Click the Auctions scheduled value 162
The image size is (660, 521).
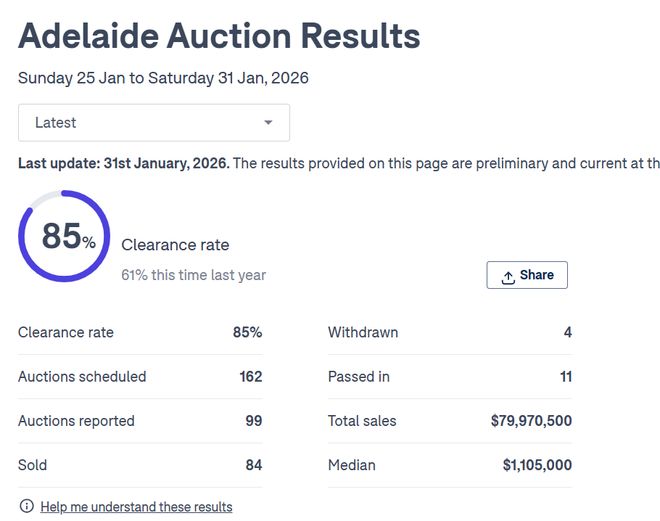pyautogui.click(x=250, y=377)
